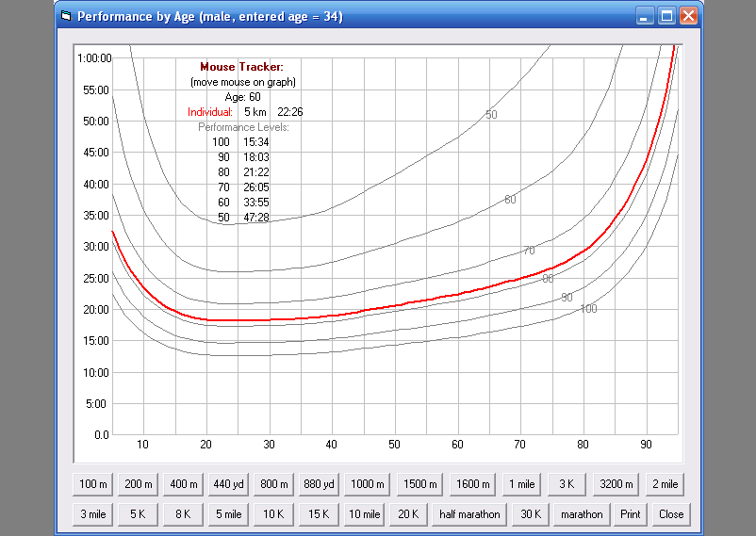Click the 1 mile button
This screenshot has width=756, height=536.
tap(521, 484)
